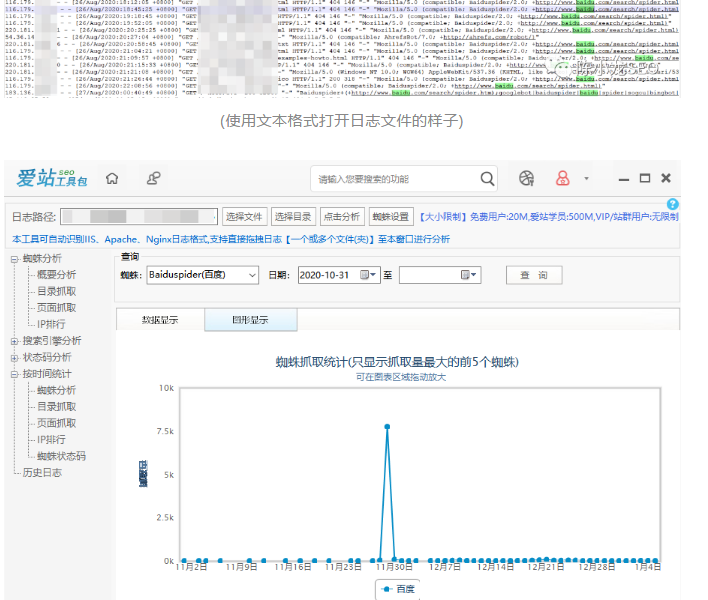The image size is (708, 600).
Task: Select IP排行 under top-level 蜘蛛分析
Action: 51,324
